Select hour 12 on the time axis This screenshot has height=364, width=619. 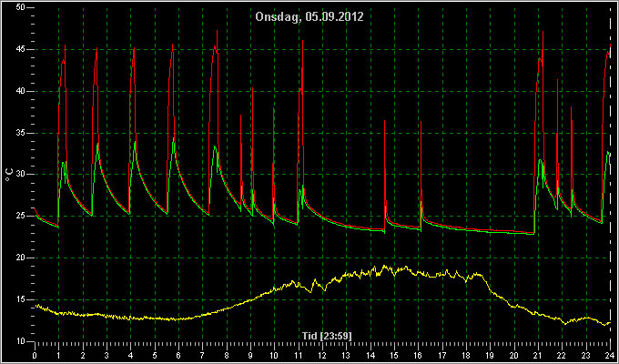[322, 355]
